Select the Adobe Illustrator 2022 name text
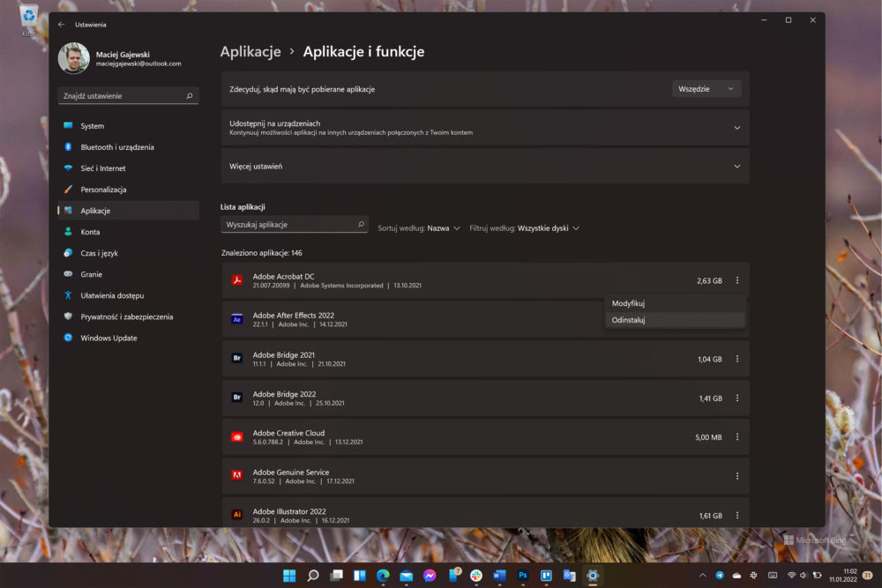This screenshot has height=588, width=882. pos(289,511)
